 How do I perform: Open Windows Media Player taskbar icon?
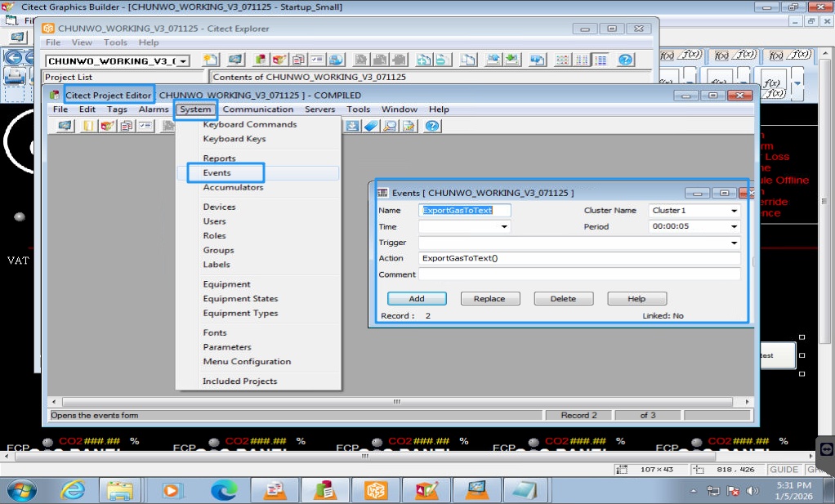(x=173, y=490)
